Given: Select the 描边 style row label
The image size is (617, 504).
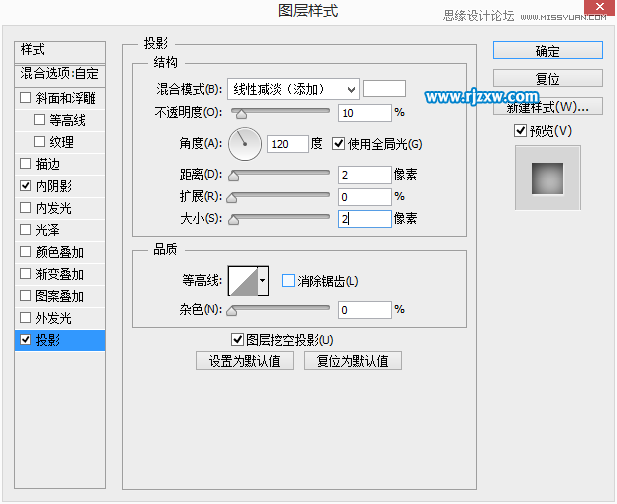Looking at the screenshot, I should pos(48,164).
